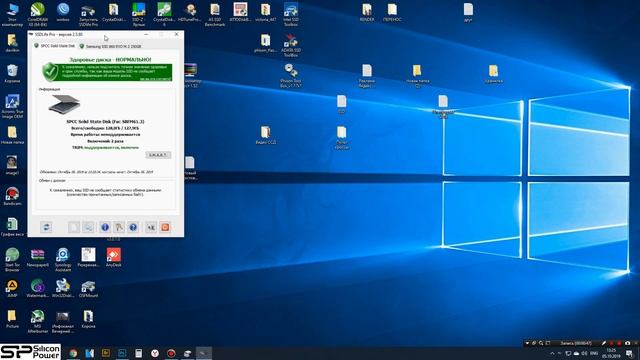
Task: Select the SSD-Z shortcut on desktop
Action: coord(139,14)
